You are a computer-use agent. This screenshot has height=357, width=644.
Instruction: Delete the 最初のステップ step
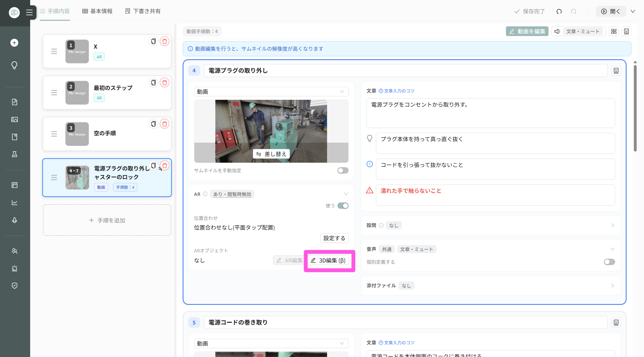165,82
